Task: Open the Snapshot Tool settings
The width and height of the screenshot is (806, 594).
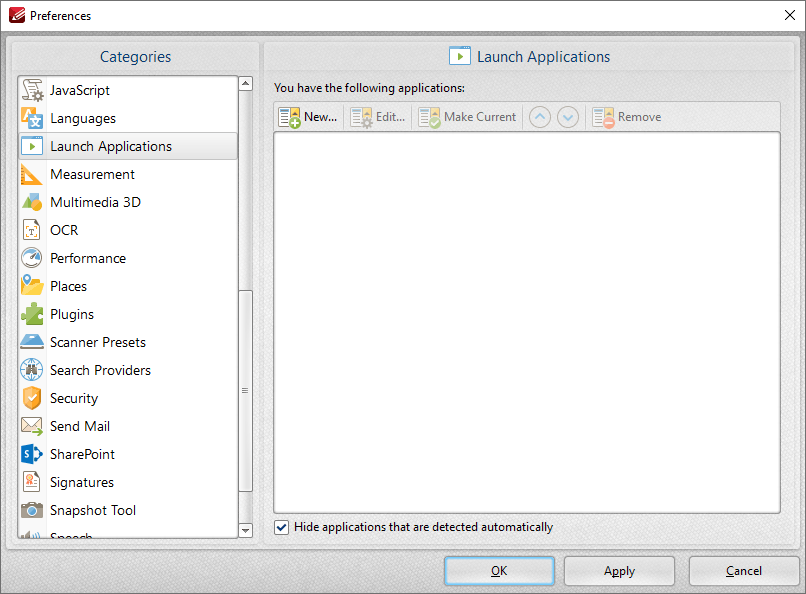Action: click(93, 510)
